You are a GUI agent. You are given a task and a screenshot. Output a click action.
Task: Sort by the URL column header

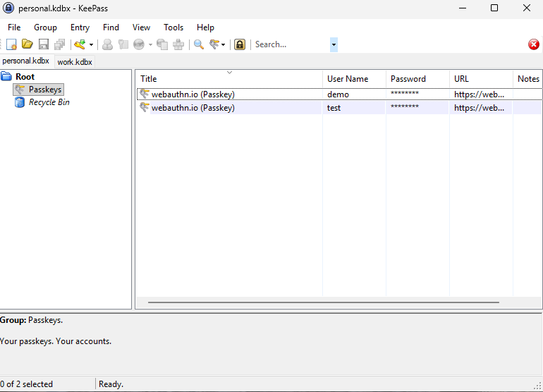[x=481, y=79]
